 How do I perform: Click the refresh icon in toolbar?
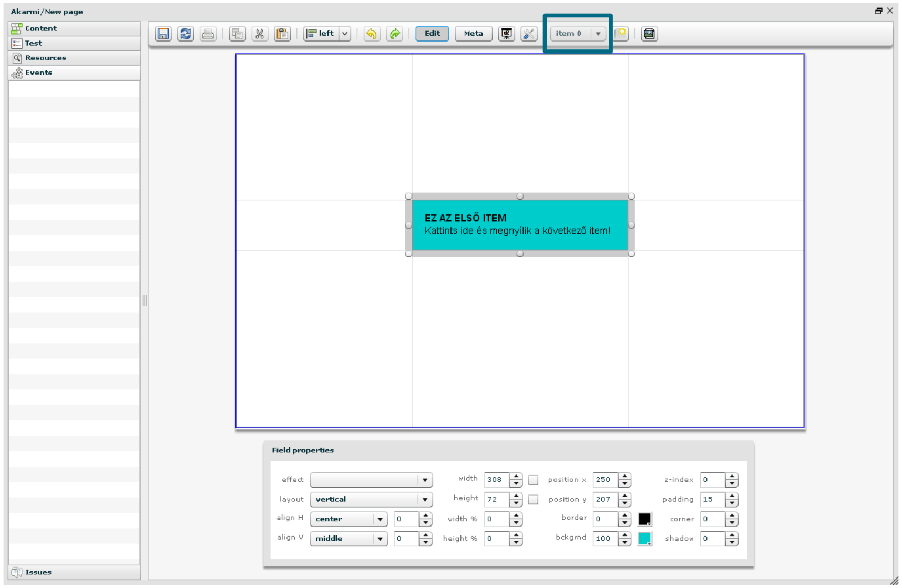(186, 34)
